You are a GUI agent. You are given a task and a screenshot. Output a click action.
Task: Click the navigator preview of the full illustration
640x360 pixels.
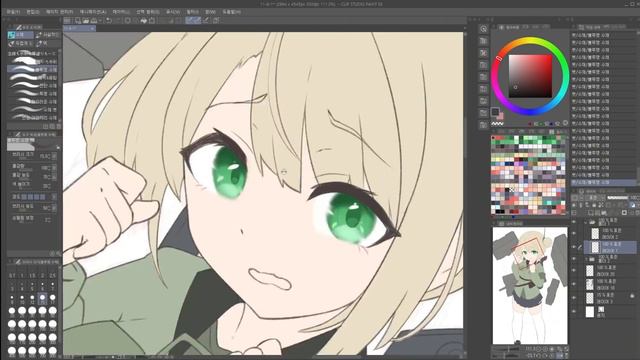pyautogui.click(x=530, y=285)
